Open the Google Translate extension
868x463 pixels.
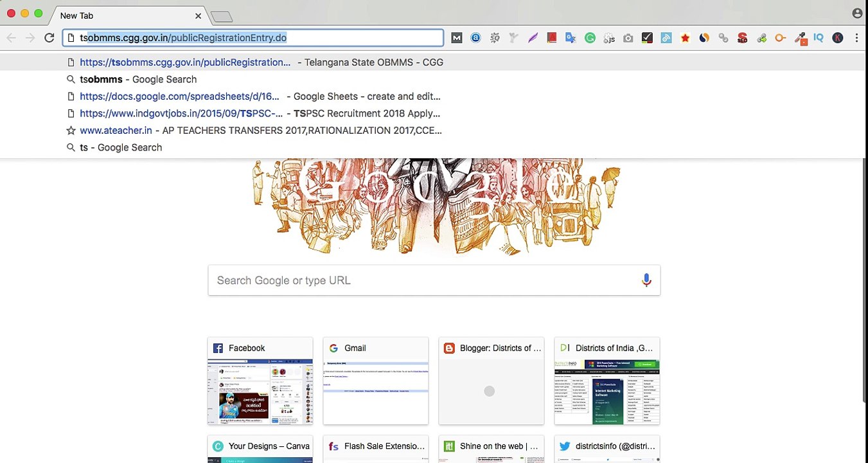[571, 38]
